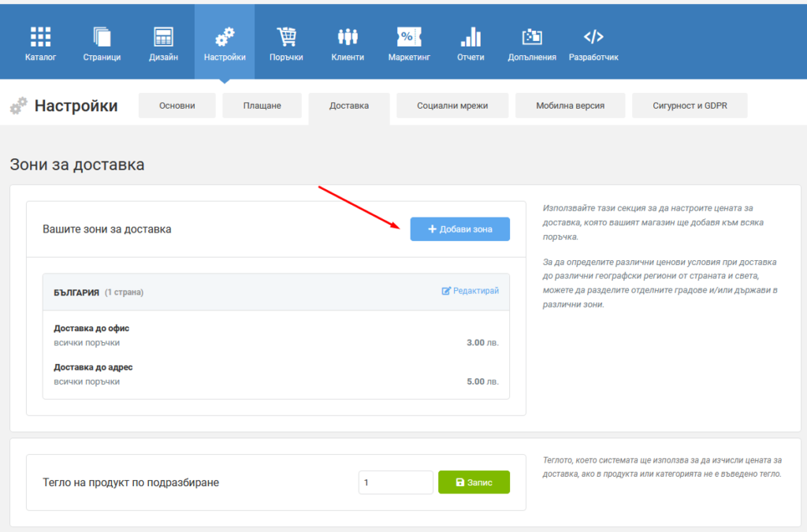Click the Зони за доставка heading

77,165
